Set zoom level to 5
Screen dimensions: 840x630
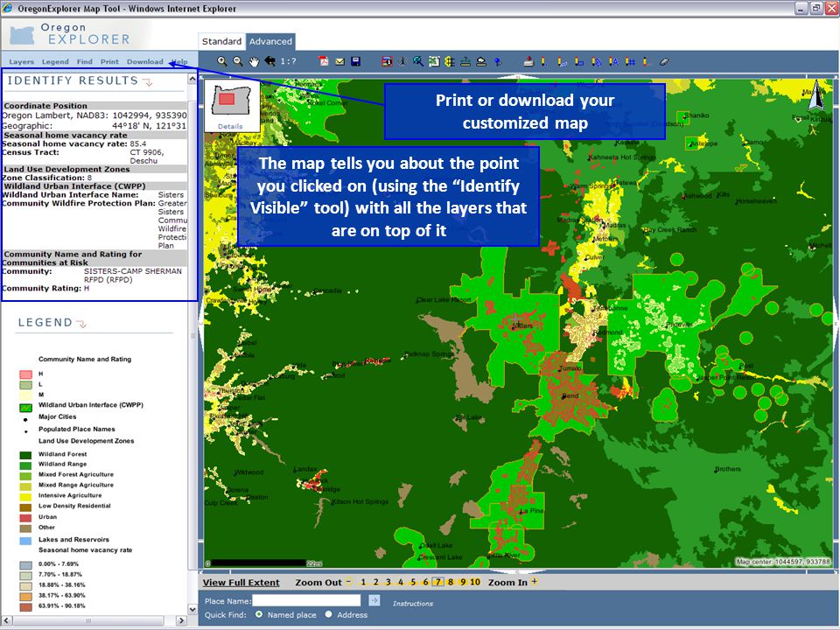point(412,582)
